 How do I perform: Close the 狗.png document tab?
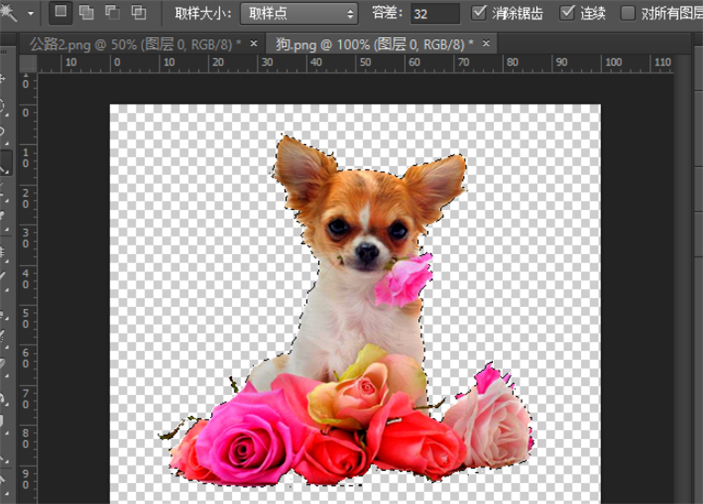point(486,43)
